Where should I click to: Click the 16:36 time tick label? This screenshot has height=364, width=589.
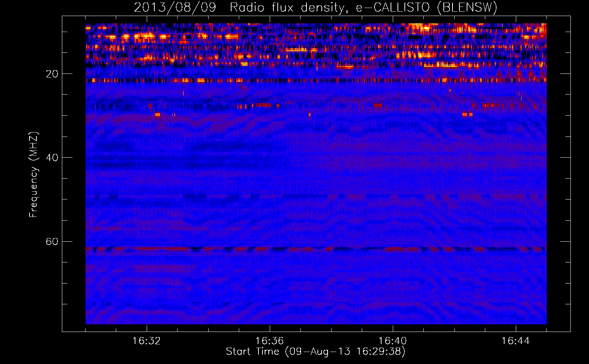point(270,341)
